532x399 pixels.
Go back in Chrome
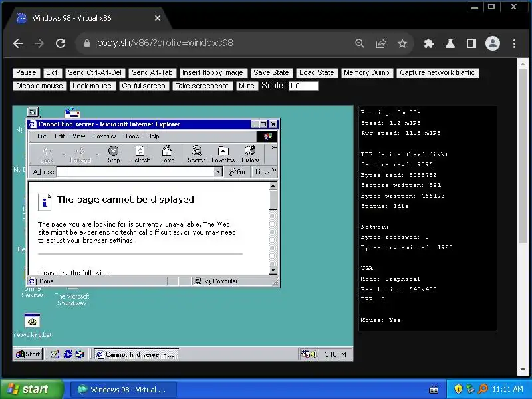pyautogui.click(x=18, y=43)
